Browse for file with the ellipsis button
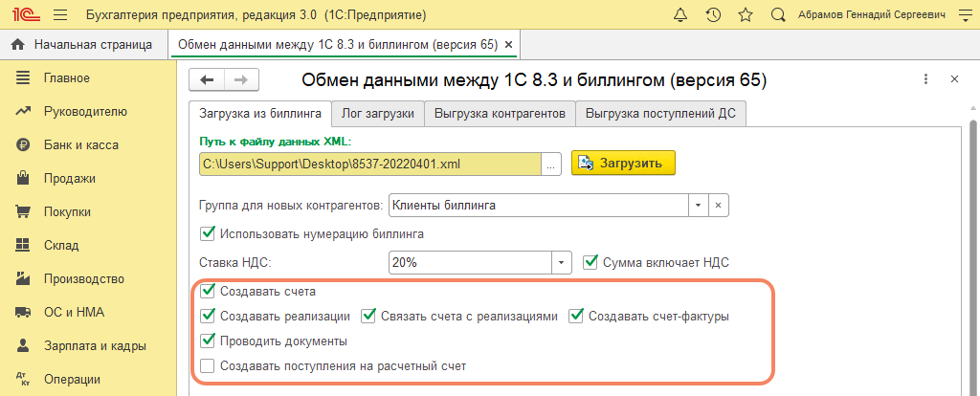980x396 pixels. tap(551, 165)
